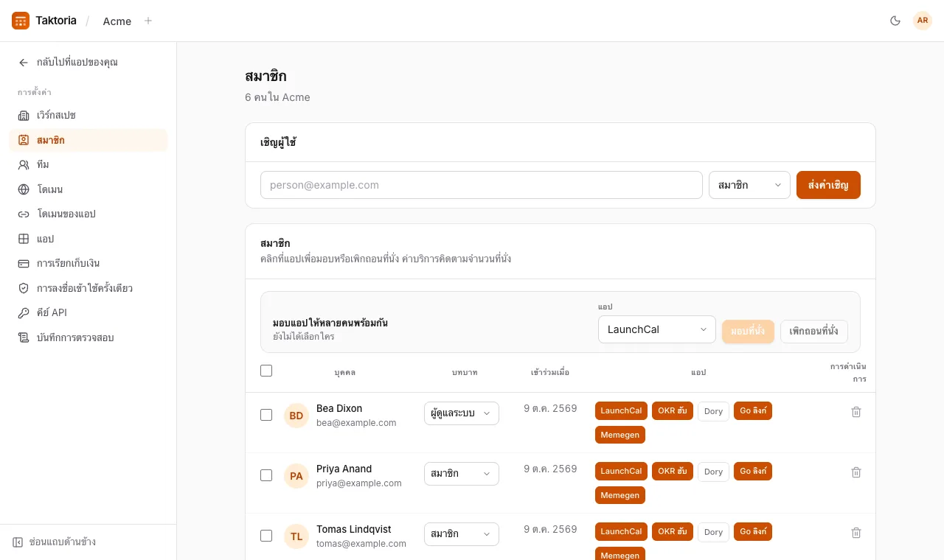
Task: Select Tomas Lindqvist's row checkbox
Action: pyautogui.click(x=266, y=536)
